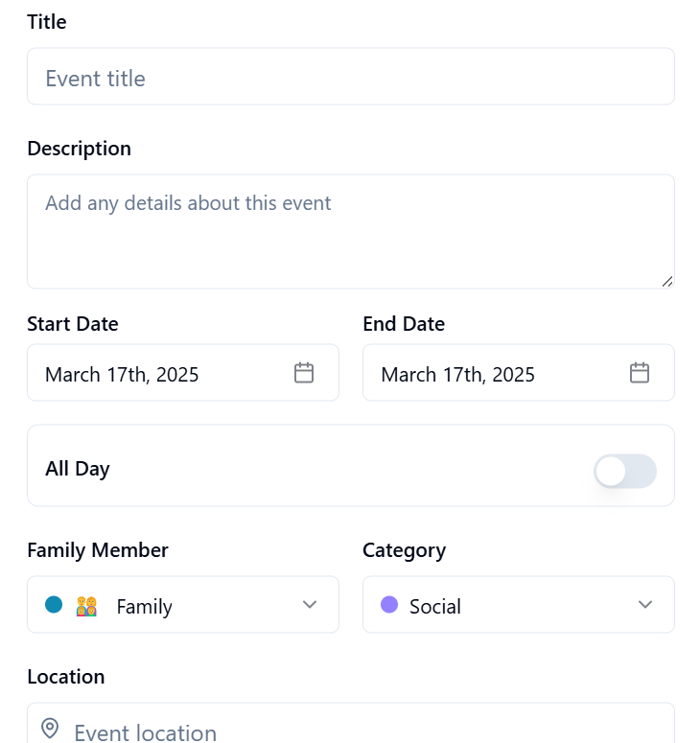Click the map pin icon in Location
This screenshot has width=700, height=743.
click(51, 730)
